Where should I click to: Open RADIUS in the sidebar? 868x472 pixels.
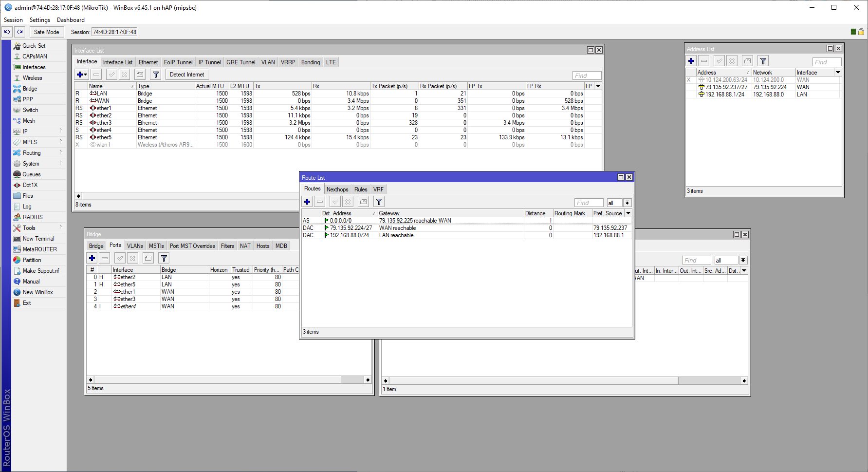tap(33, 217)
